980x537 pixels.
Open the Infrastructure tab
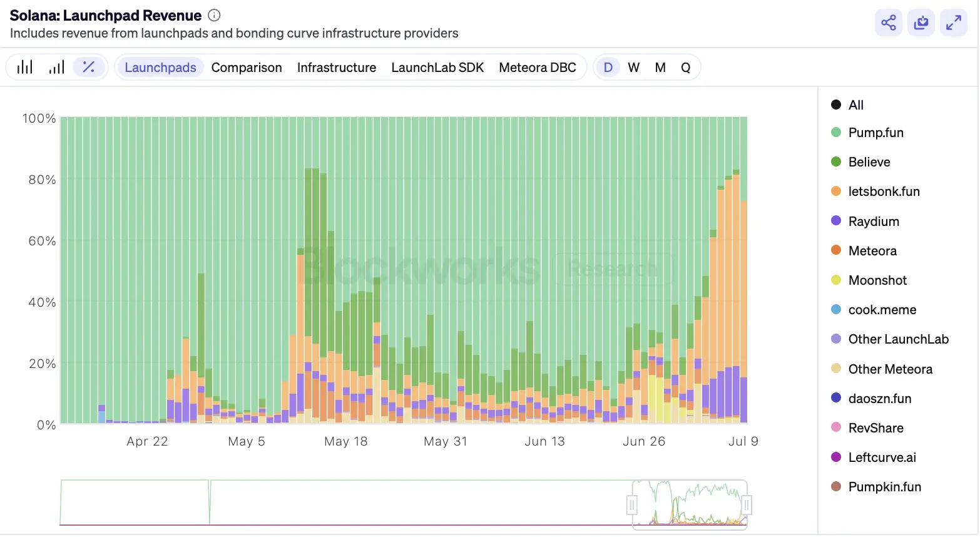coord(336,68)
